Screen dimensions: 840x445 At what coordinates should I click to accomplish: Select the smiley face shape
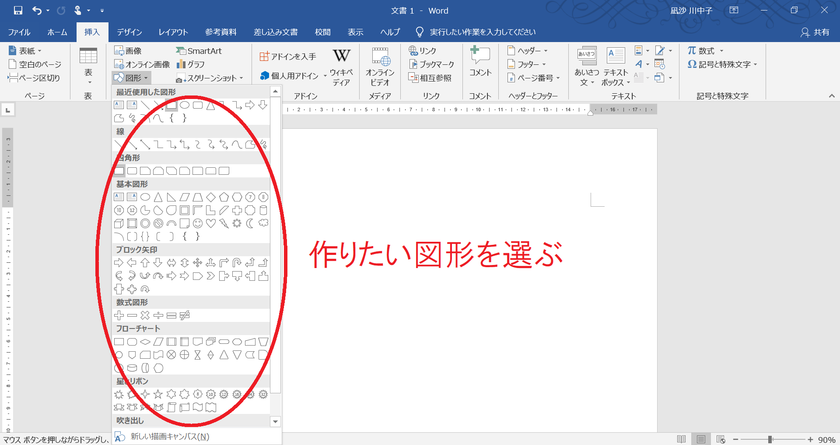pyautogui.click(x=198, y=223)
